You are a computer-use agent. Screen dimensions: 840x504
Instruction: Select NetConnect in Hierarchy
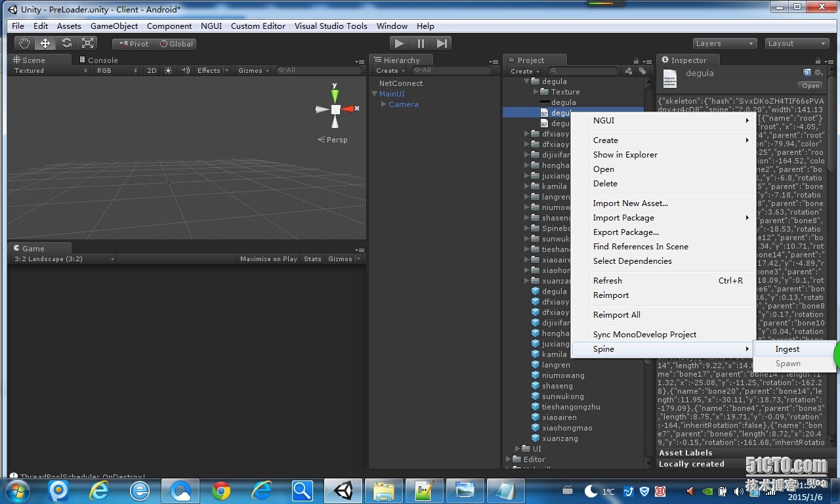coord(400,83)
